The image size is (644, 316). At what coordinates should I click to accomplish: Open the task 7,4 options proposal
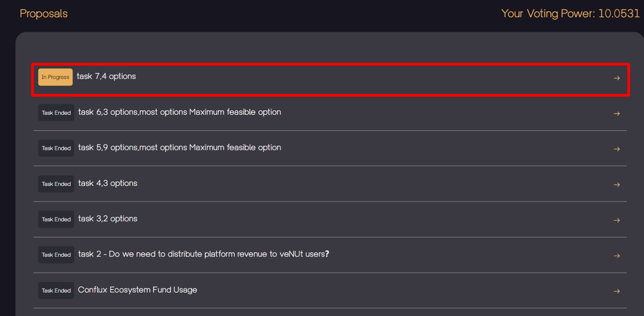[106, 76]
